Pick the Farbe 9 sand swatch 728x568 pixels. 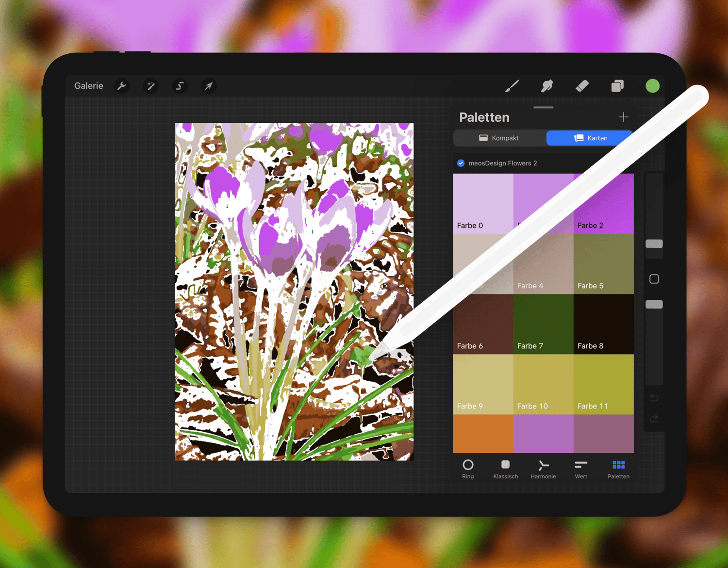click(x=483, y=384)
